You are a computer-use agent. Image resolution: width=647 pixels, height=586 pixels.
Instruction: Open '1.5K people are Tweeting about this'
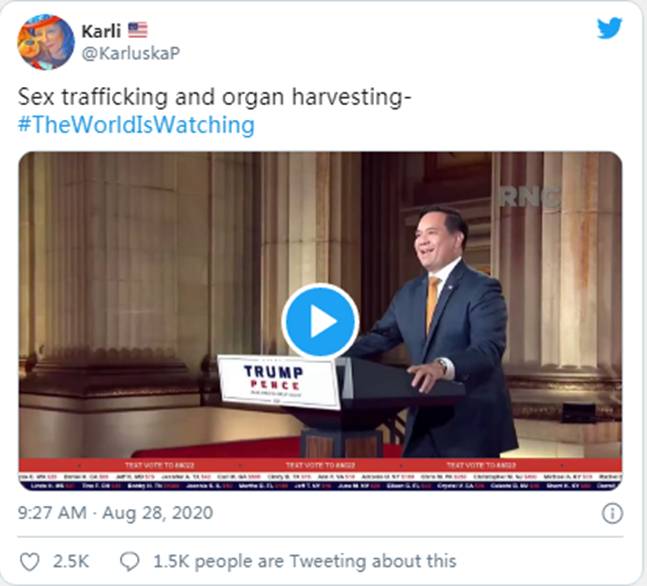click(305, 561)
